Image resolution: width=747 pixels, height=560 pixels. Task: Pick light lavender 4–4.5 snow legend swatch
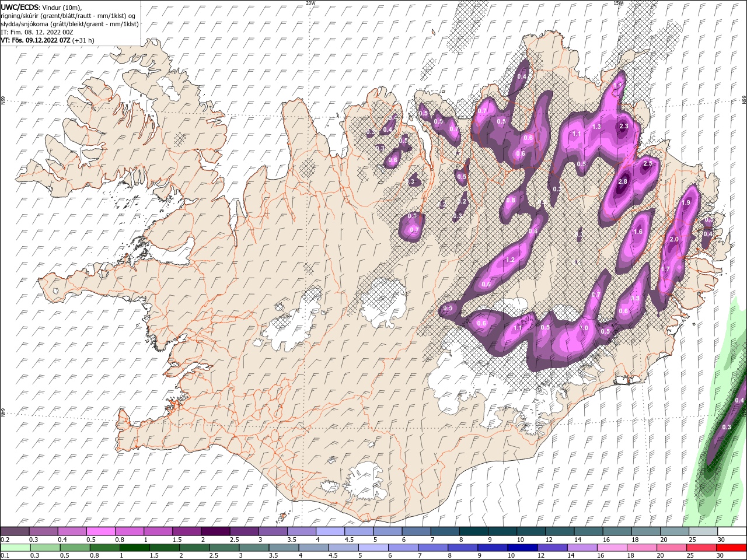[329, 531]
